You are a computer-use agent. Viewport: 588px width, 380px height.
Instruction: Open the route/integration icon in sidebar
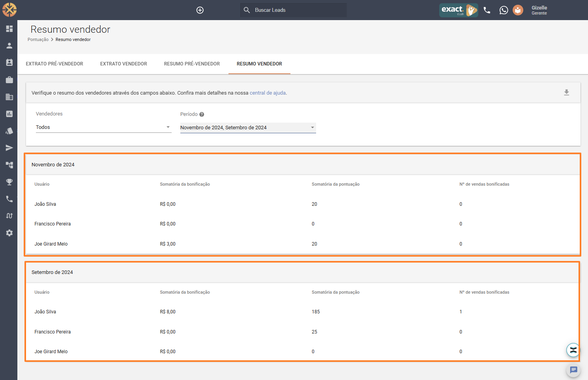click(x=9, y=216)
